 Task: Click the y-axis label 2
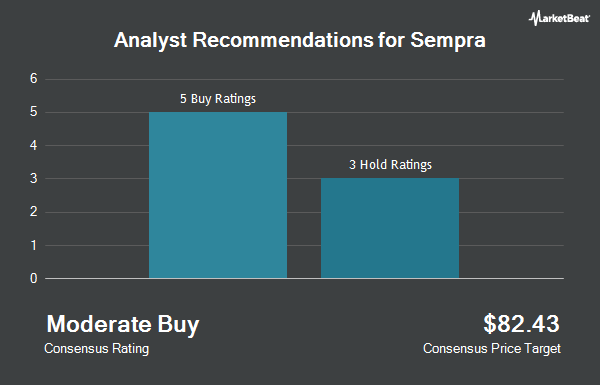pos(34,212)
